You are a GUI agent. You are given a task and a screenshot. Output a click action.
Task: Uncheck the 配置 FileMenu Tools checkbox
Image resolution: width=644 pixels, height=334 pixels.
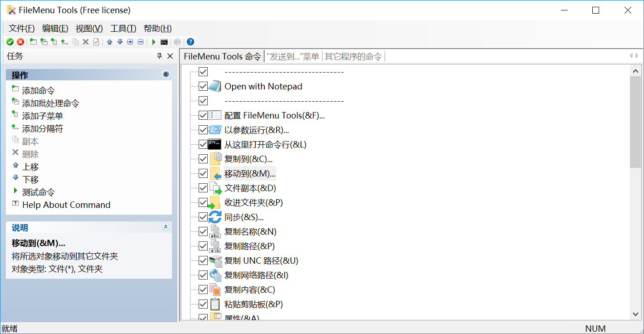[203, 115]
